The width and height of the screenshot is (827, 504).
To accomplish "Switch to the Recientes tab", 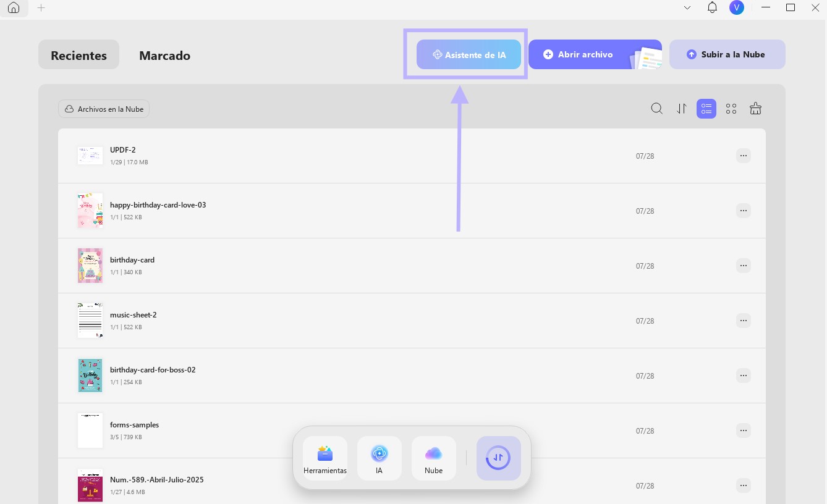I will point(78,55).
